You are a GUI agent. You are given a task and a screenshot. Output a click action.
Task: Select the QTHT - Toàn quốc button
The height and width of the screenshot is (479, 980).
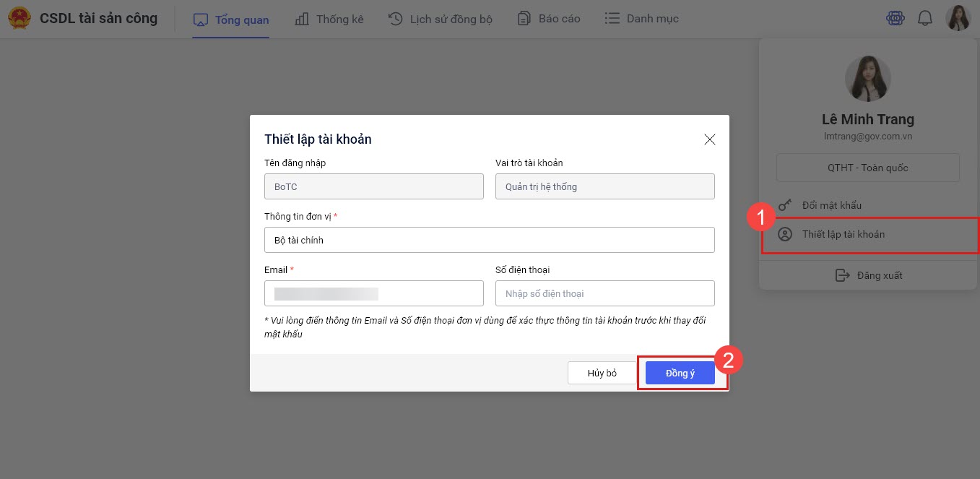[867, 168]
